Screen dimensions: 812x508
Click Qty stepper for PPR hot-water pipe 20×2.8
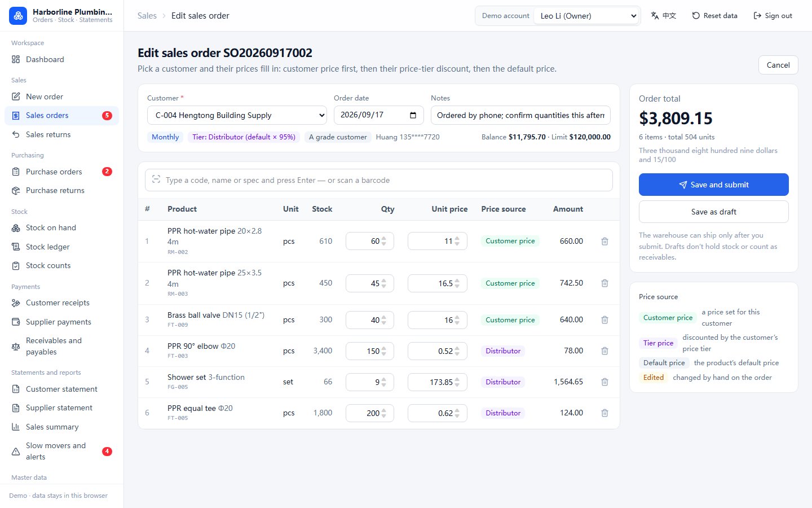[x=384, y=241]
